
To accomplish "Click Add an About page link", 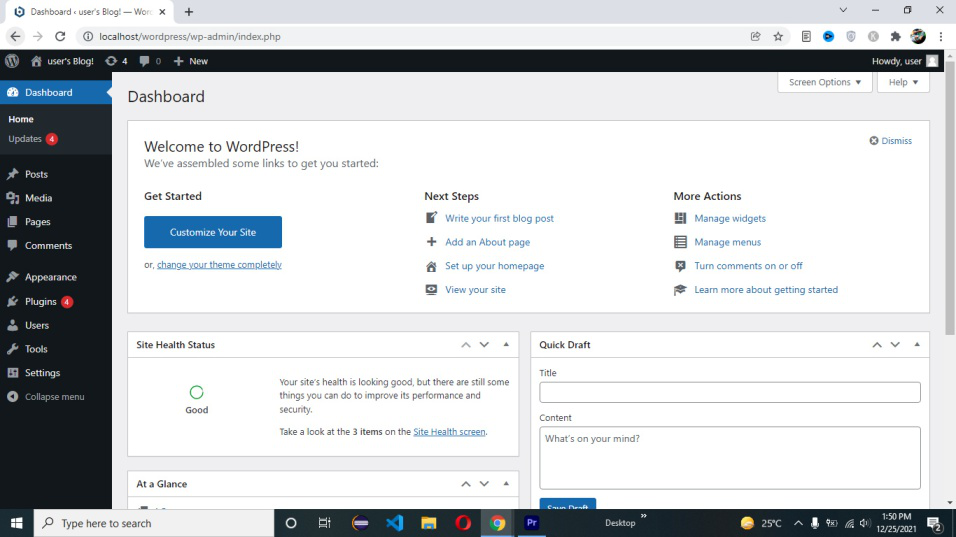I will (x=487, y=242).
